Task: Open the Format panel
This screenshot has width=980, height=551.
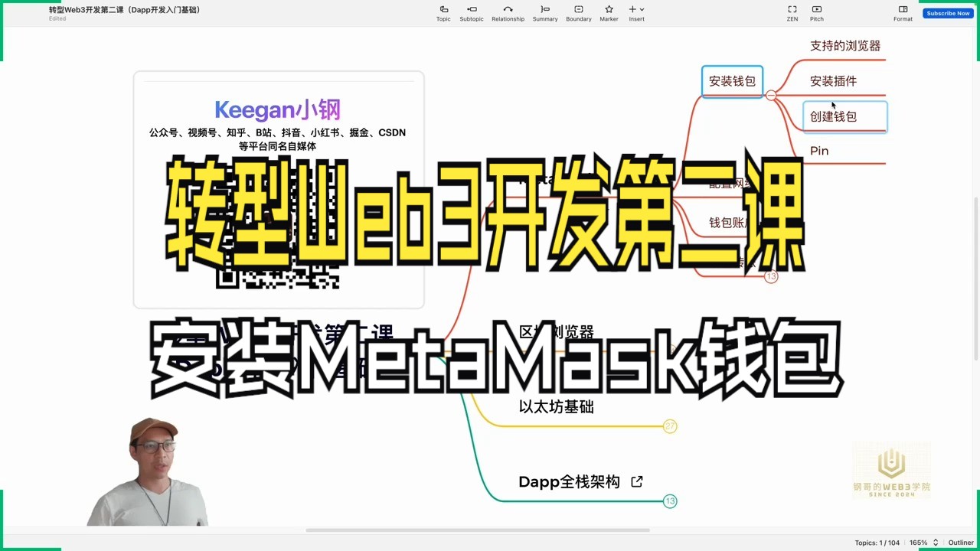Action: tap(903, 13)
